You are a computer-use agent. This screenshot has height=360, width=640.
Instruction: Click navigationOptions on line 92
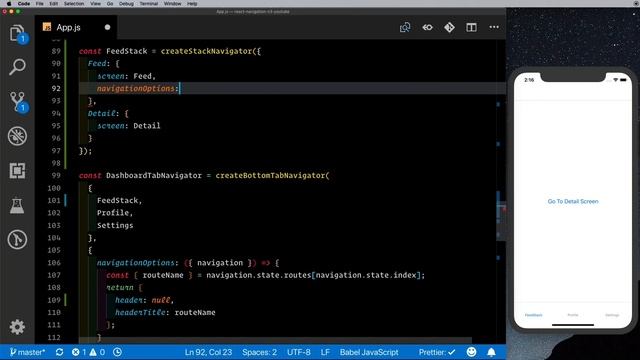click(x=136, y=89)
